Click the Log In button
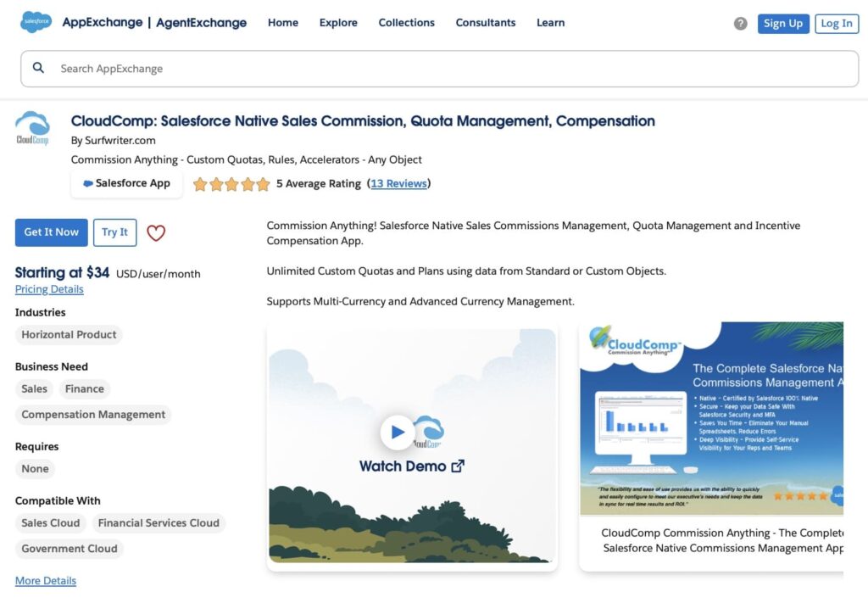The height and width of the screenshot is (603, 868). tap(837, 23)
